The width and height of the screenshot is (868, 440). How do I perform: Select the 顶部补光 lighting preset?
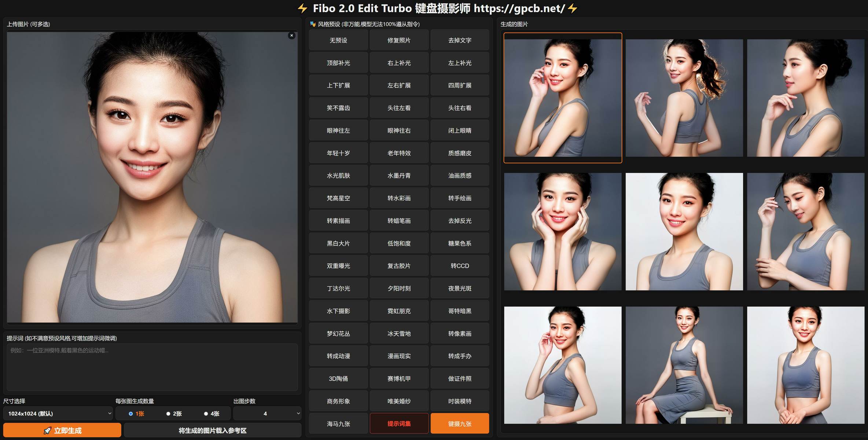click(x=338, y=63)
